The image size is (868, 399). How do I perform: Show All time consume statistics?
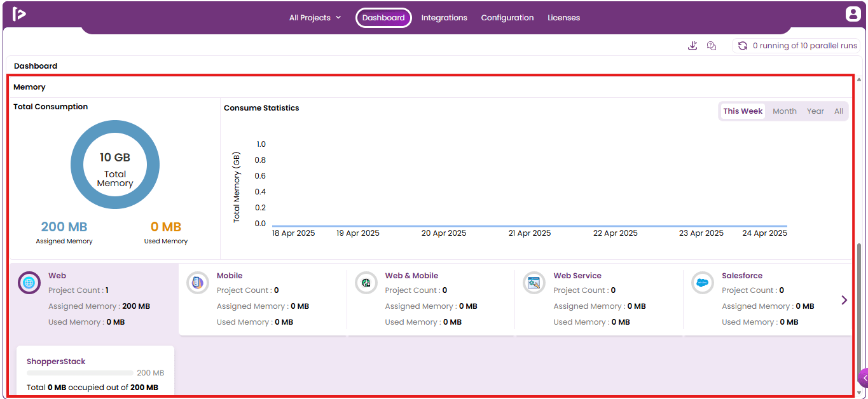(x=839, y=111)
